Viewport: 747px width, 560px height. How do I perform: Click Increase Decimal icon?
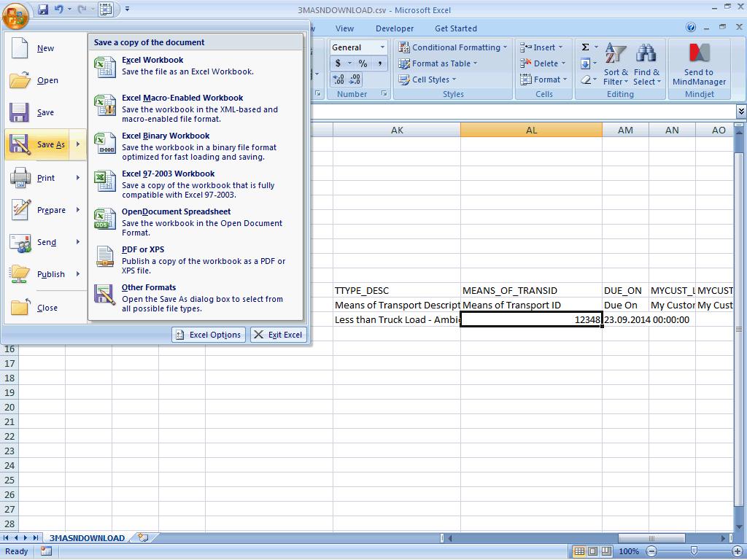(338, 79)
